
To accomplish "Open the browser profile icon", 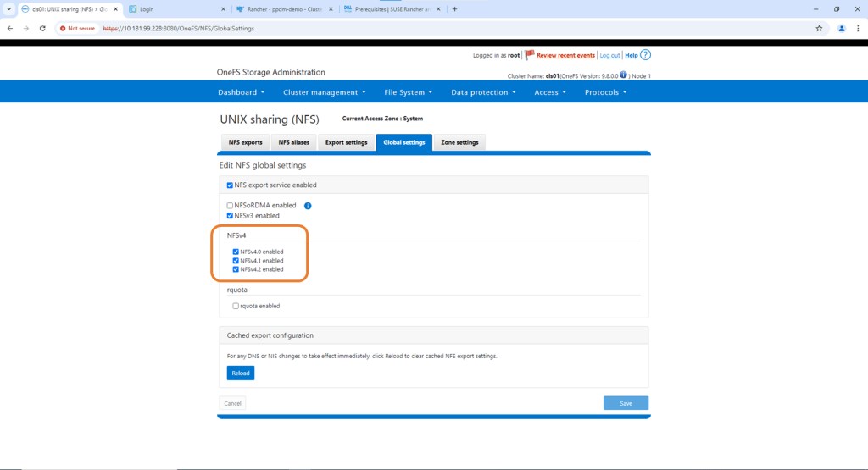I will (841, 28).
